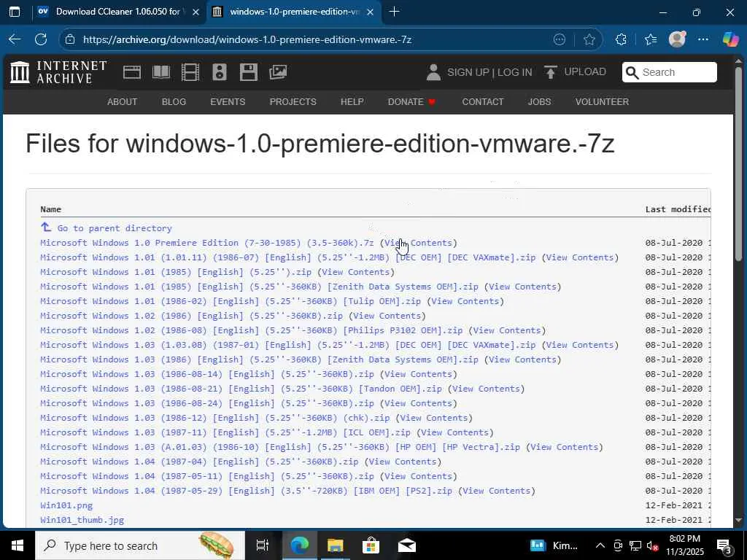Viewport: 747px width, 560px height.
Task: Download Windows 1.04 IBM OEM PS2 zip
Action: click(246, 491)
